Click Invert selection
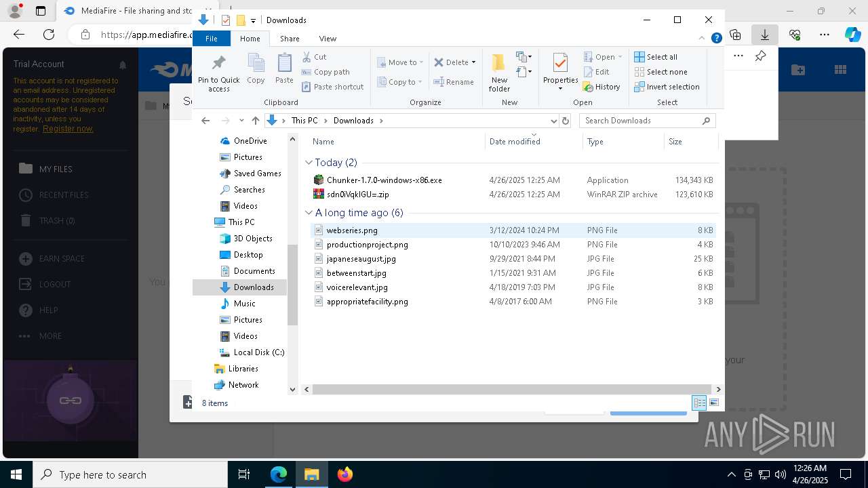 (667, 87)
